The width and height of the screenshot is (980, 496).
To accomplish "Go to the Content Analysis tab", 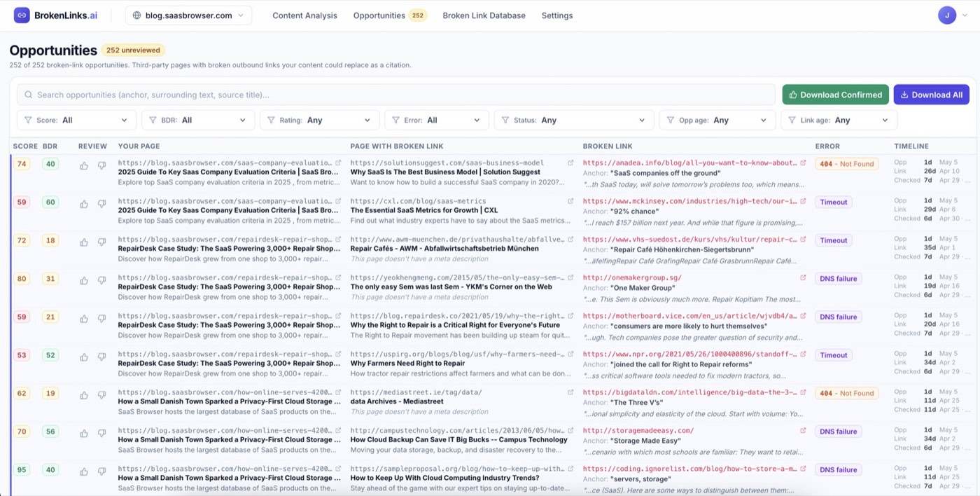I will [304, 15].
